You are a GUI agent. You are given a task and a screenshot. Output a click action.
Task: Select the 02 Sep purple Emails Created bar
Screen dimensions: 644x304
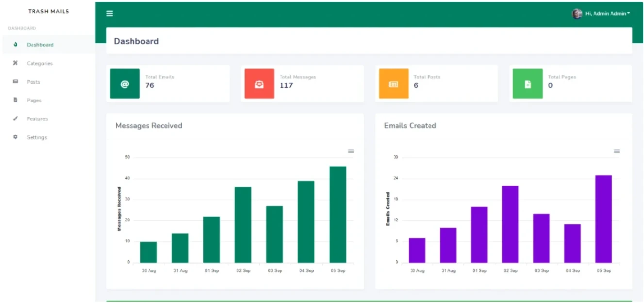[510, 224]
